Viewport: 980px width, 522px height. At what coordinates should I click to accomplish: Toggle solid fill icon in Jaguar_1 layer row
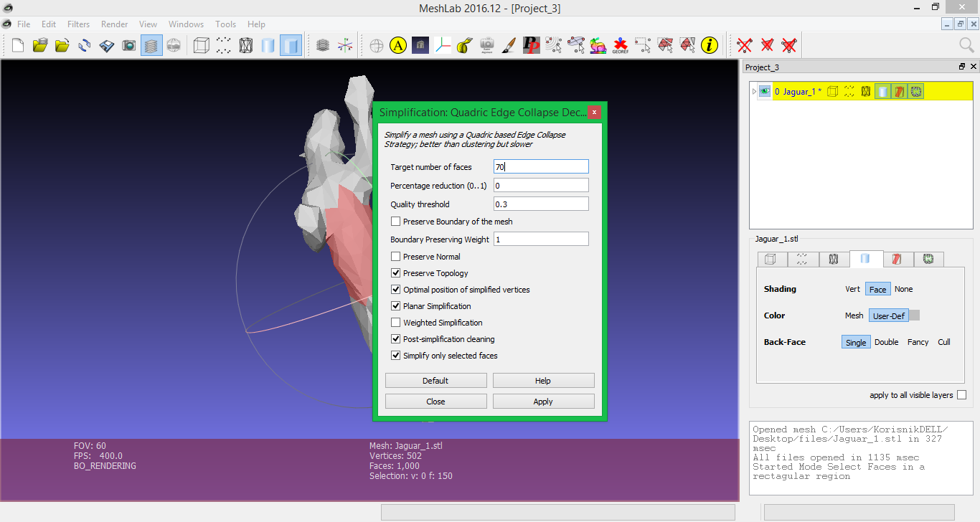pos(882,91)
